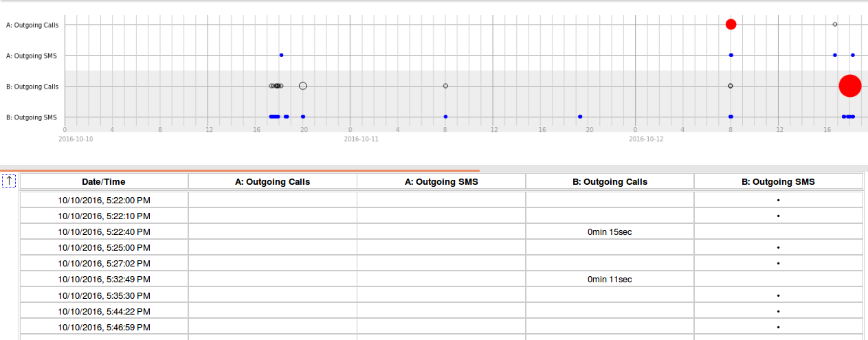Click the hollow A: Outgoing Calls circle on 2016-10-12 afternoon
This screenshot has width=868, height=340.
click(x=835, y=24)
